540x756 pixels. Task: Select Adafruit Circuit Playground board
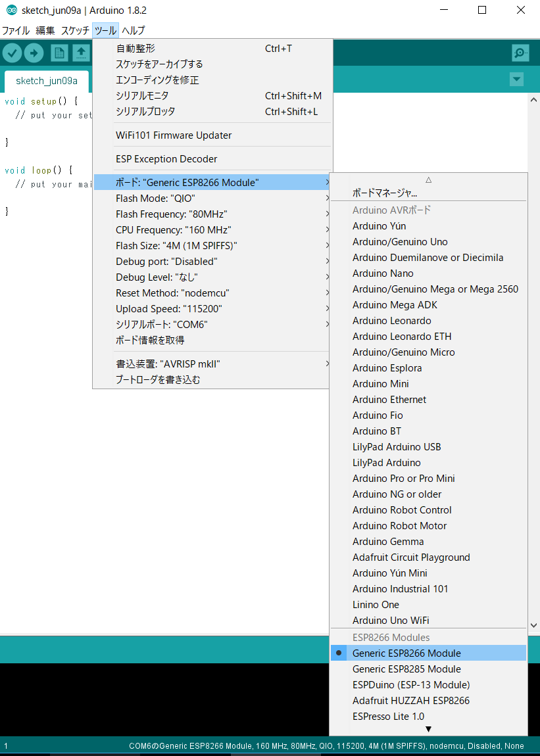coord(429,557)
